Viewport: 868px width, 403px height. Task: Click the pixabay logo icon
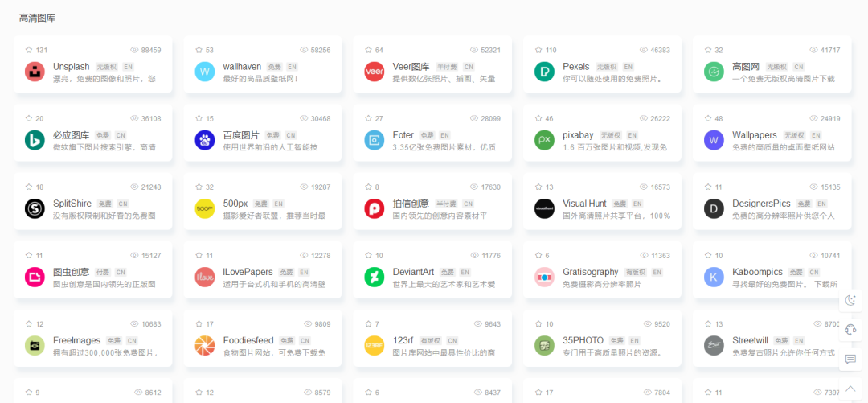(544, 140)
